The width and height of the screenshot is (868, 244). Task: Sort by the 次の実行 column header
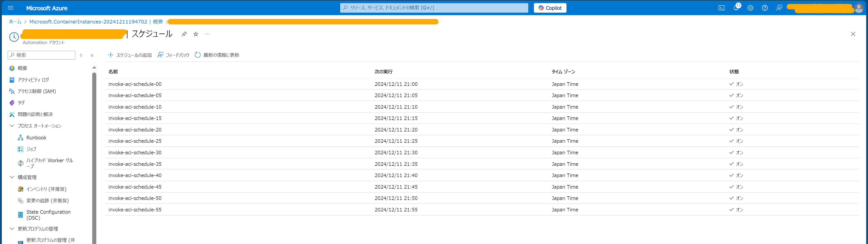point(383,72)
